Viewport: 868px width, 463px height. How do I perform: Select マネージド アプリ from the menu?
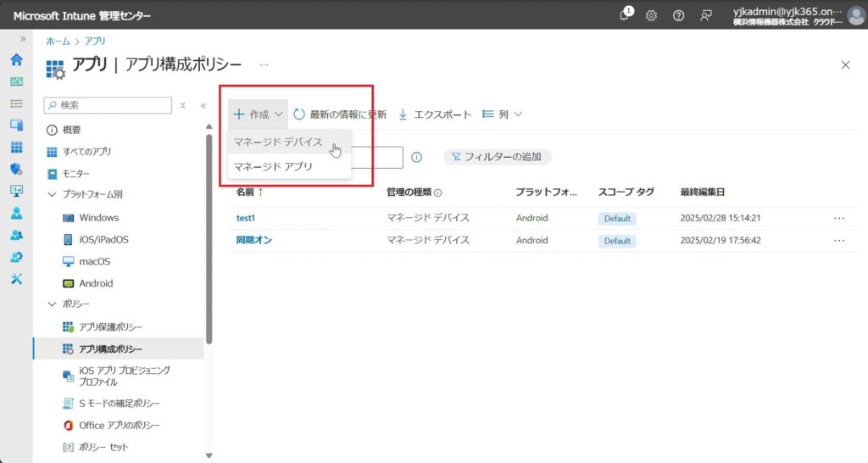(273, 166)
